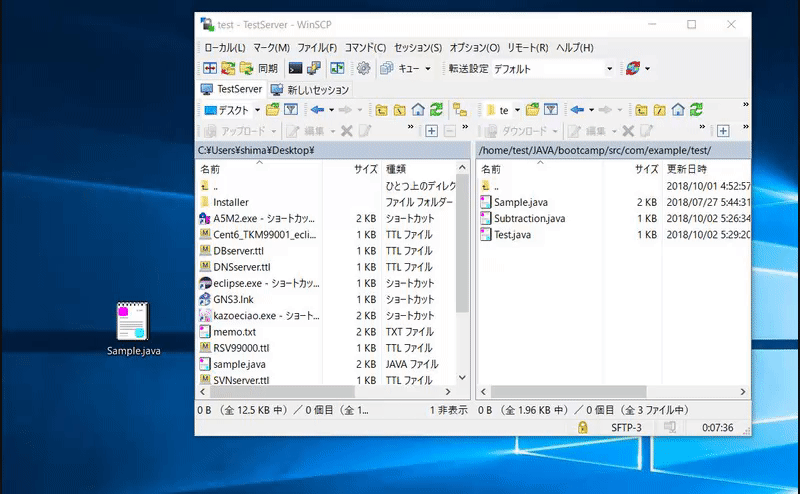
Task: Refresh the local panel
Action: (436, 110)
